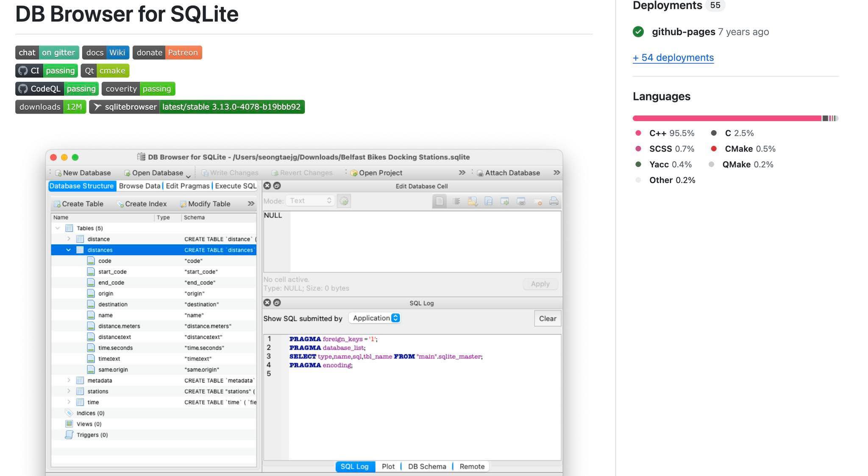Screen dimensions: 868x476
Task: Click the docs Wiki badge
Action: 106,53
